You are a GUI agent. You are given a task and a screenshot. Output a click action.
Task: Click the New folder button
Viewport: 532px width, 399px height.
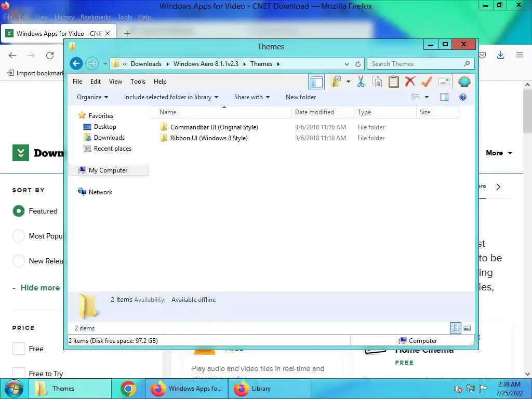pos(301,97)
